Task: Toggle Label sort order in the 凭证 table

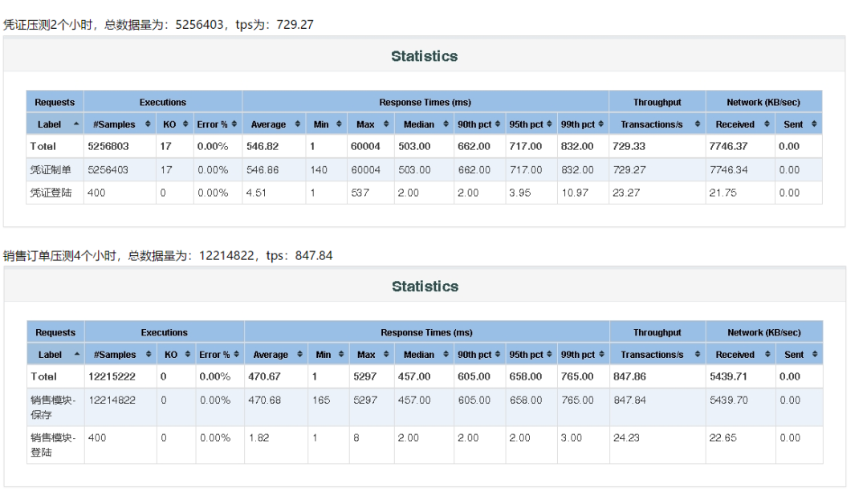Action: (55, 124)
